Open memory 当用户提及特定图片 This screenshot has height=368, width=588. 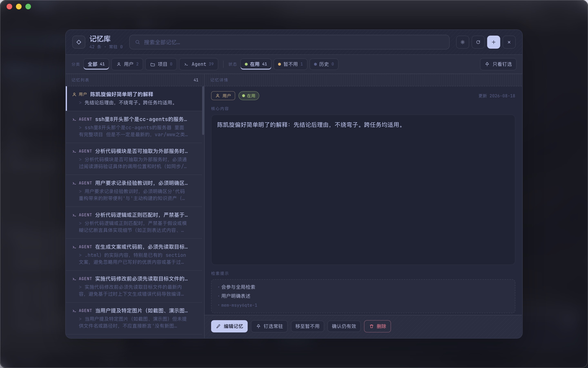click(134, 318)
